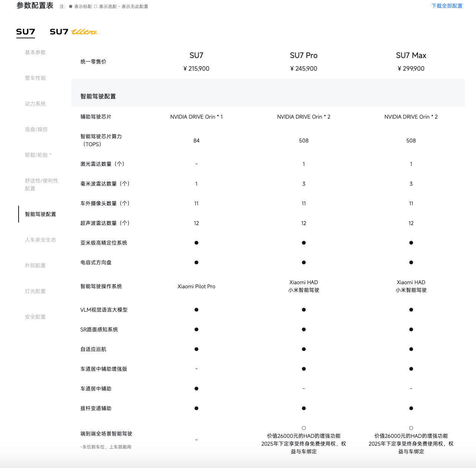Open the 下载全部配置 link
The width and height of the screenshot is (476, 468).
coord(447,6)
